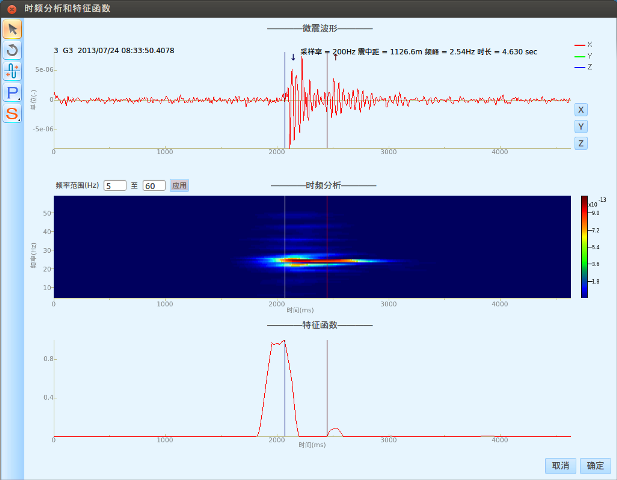The width and height of the screenshot is (617, 480).
Task: Toggle the Y component waveform button
Action: pyautogui.click(x=581, y=126)
